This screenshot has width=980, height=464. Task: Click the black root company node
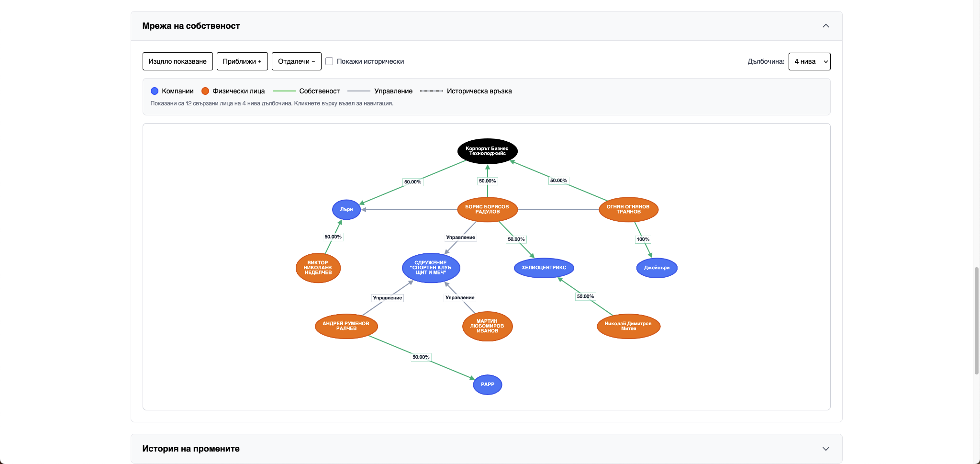[487, 151]
